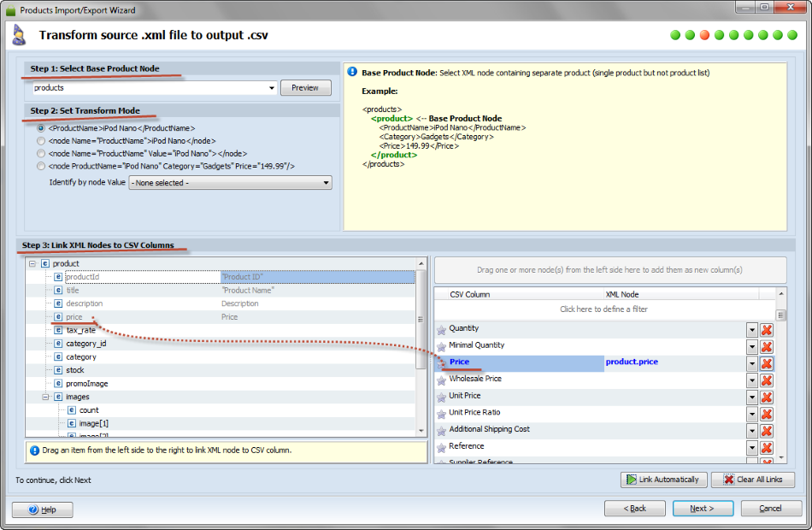Click Link Automatically button
This screenshot has height=530, width=812.
pyautogui.click(x=663, y=480)
